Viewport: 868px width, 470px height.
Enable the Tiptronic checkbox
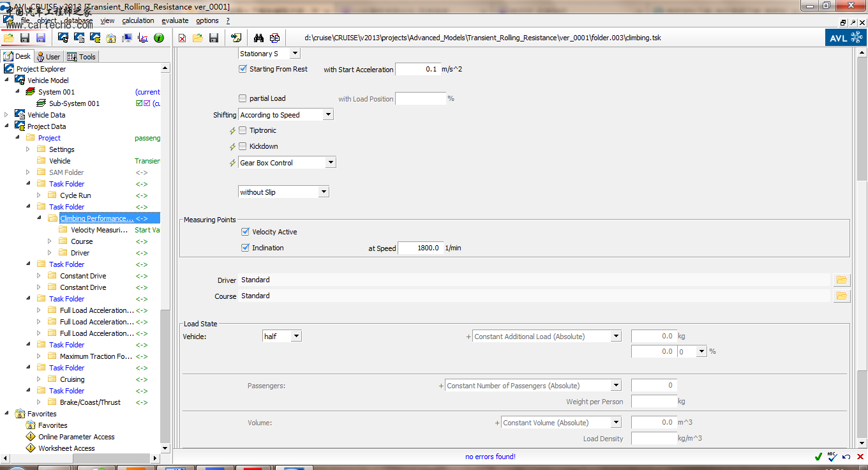243,130
